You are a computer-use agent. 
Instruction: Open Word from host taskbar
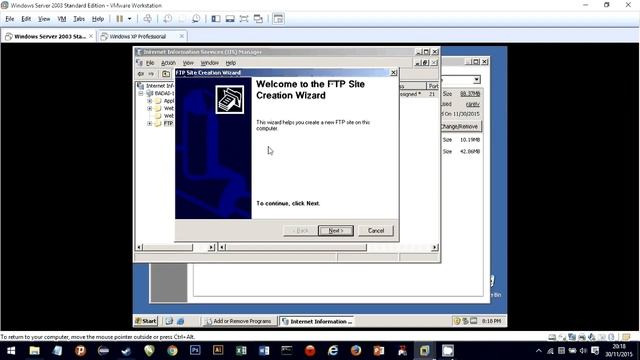tap(264, 351)
